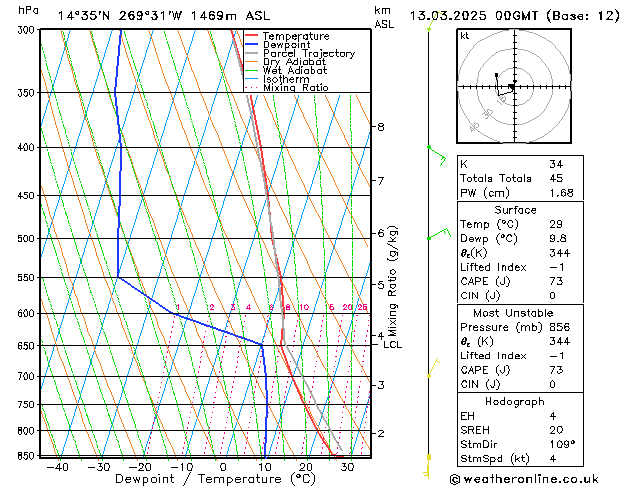Click the Dry Adiabat legend entry

pos(286,62)
